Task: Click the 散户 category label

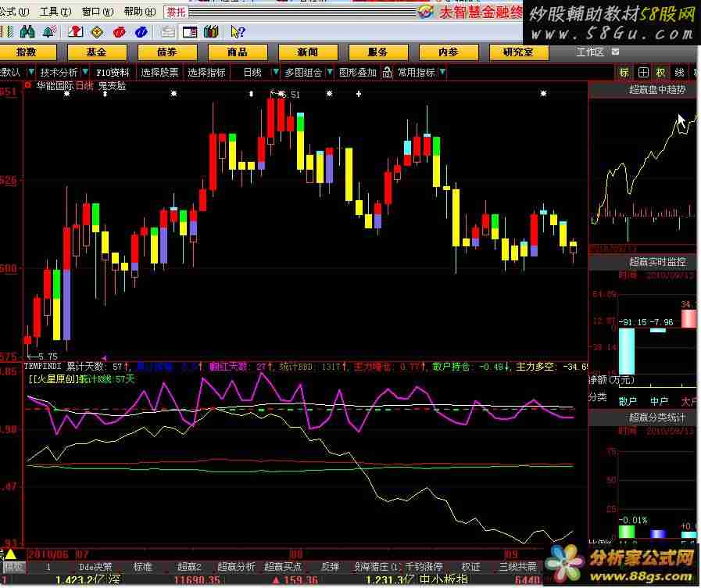Action: (628, 401)
